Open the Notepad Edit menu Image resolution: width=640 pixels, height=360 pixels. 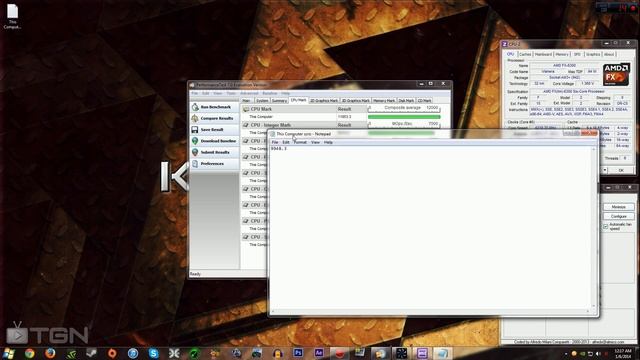click(x=286, y=142)
